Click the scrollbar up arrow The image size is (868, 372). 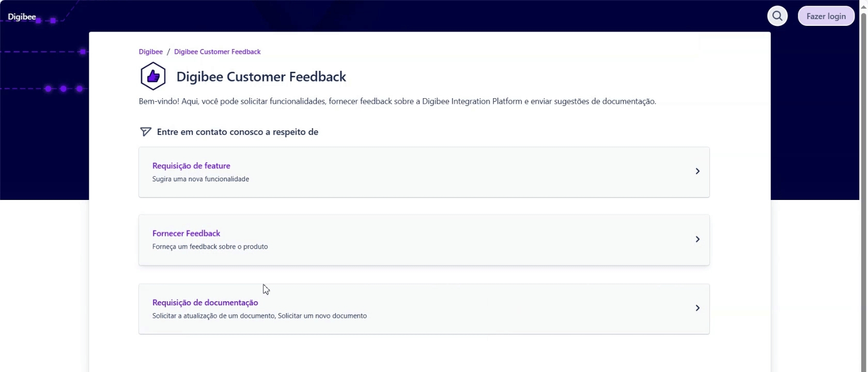point(863,4)
